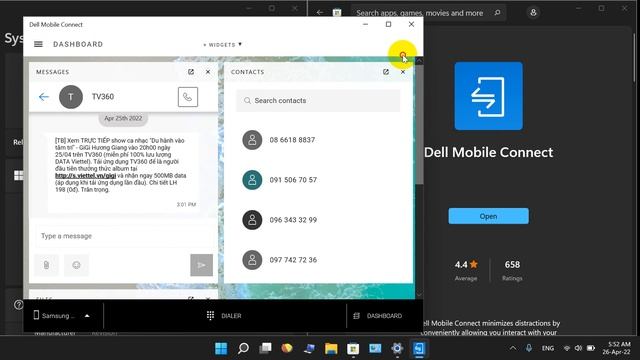Click avatar icon of 08 6618 8837
Image resolution: width=640 pixels, height=360 pixels.
point(252,140)
